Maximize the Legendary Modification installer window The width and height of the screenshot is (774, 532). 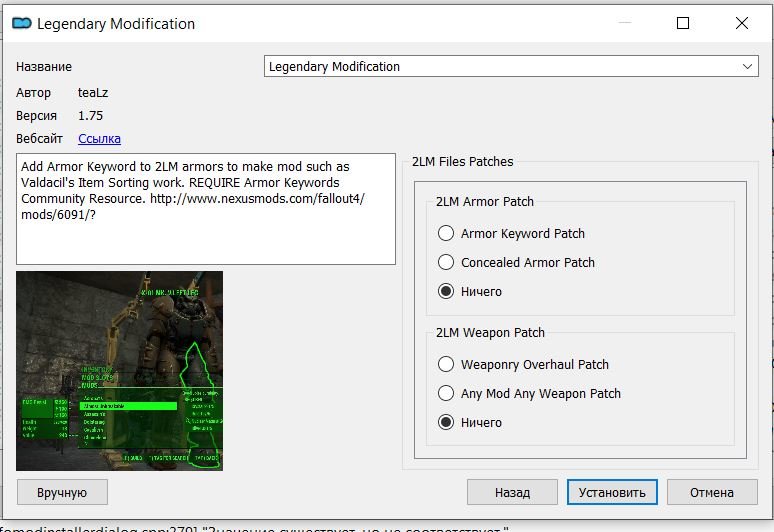click(683, 23)
